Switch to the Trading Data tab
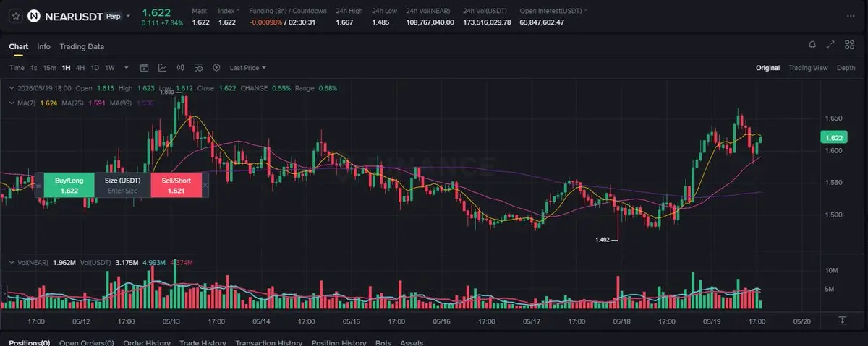Viewport: 868px width, 346px height. [82, 46]
